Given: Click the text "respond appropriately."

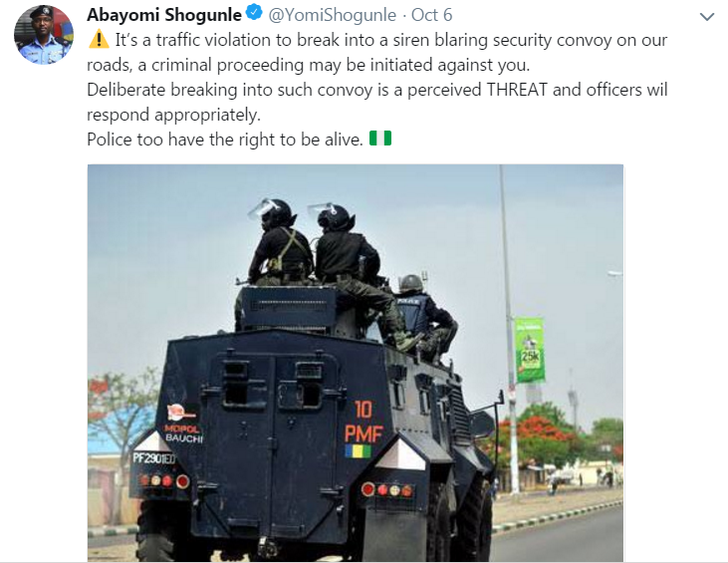Looking at the screenshot, I should pyautogui.click(x=173, y=115).
